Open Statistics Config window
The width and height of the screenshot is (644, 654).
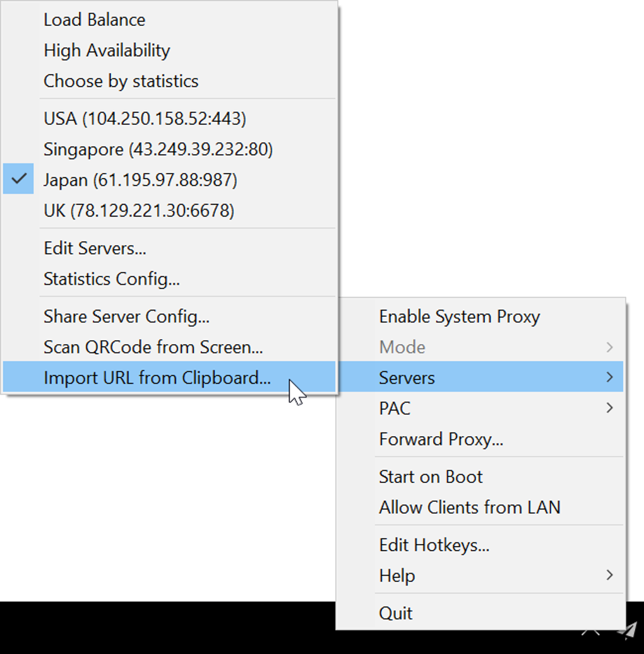111,278
